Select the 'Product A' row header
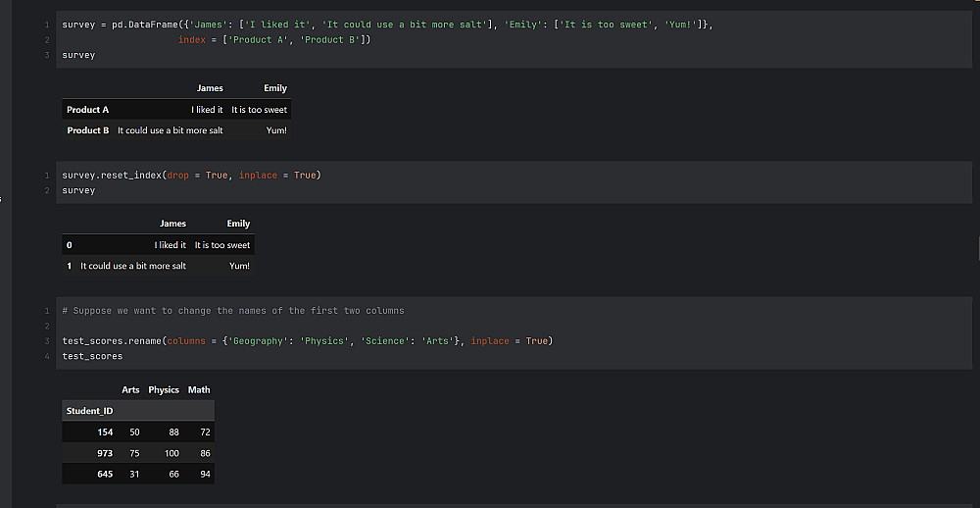The height and width of the screenshot is (508, 980). [87, 110]
